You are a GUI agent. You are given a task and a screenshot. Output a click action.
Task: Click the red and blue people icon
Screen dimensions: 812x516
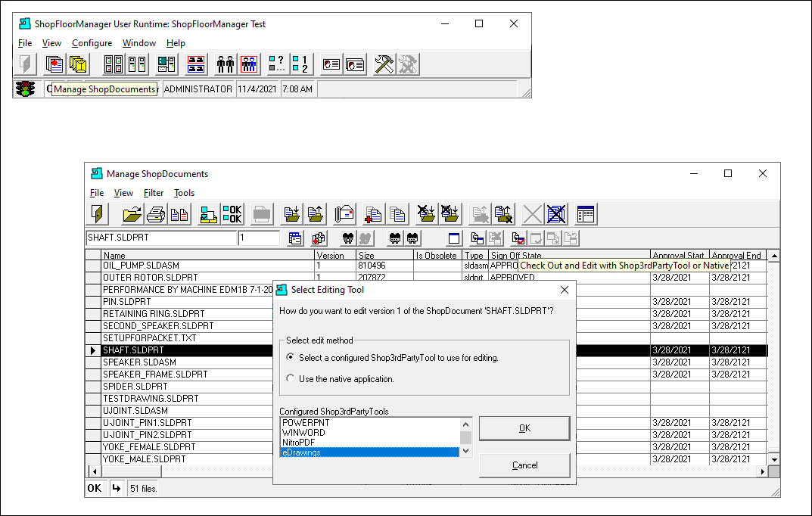pos(249,64)
